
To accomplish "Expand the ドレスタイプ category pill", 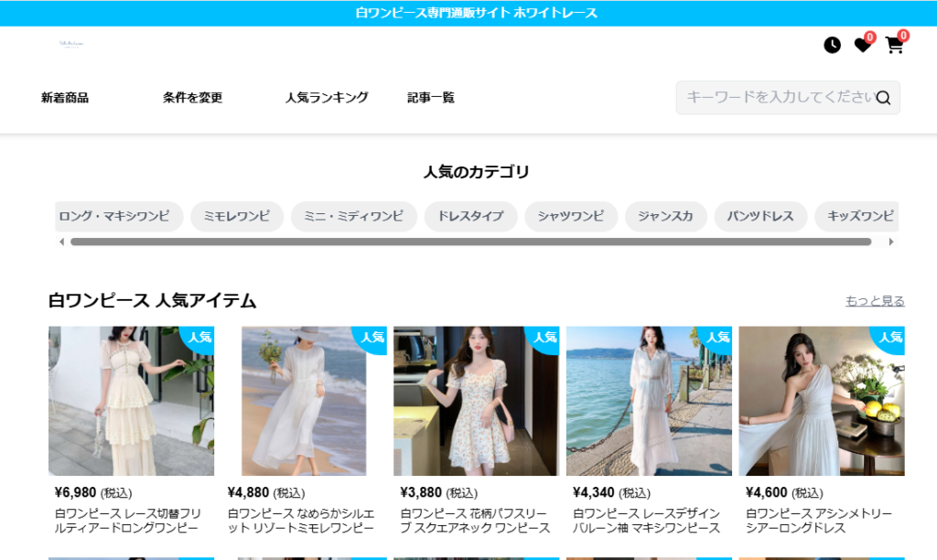I will click(470, 216).
